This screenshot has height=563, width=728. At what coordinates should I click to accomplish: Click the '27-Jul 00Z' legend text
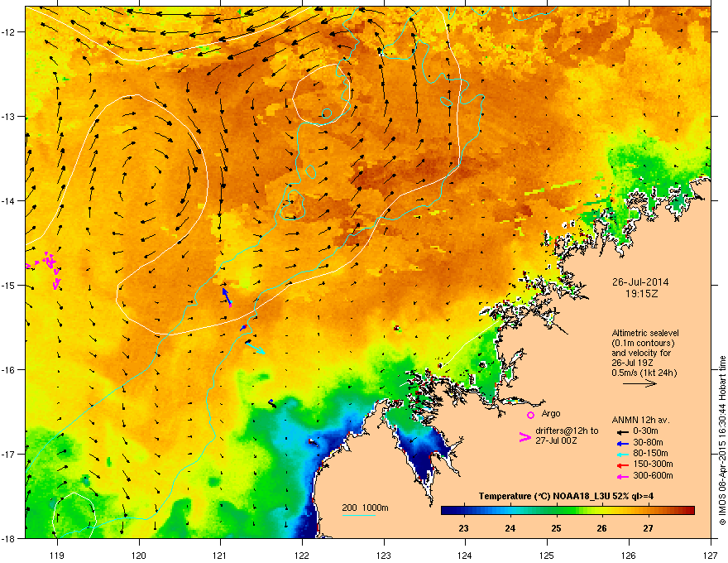(x=556, y=440)
